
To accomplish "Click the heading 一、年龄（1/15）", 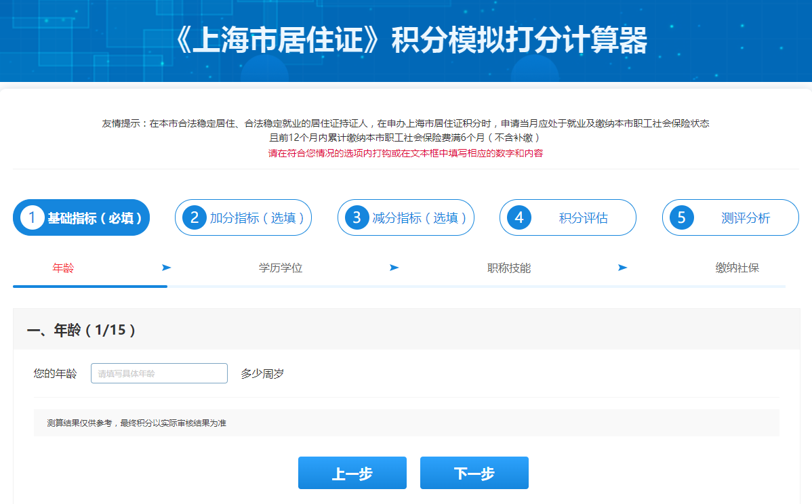I will [81, 330].
